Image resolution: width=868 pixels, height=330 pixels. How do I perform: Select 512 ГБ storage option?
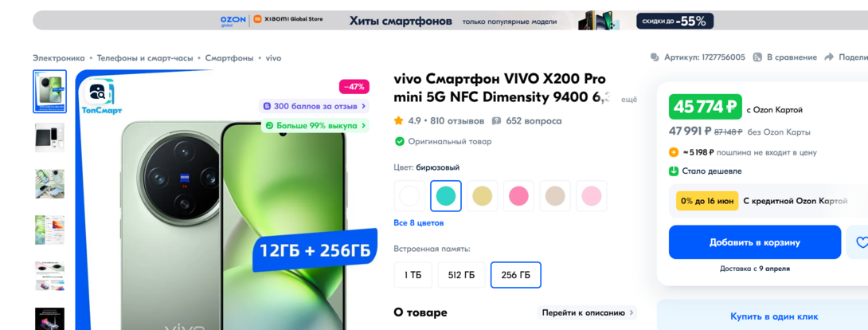point(461,275)
